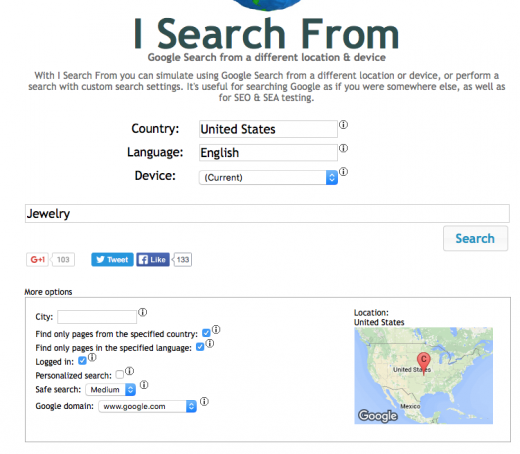The width and height of the screenshot is (520, 454).
Task: Click the Twitter Tweet button
Action: coord(112,260)
